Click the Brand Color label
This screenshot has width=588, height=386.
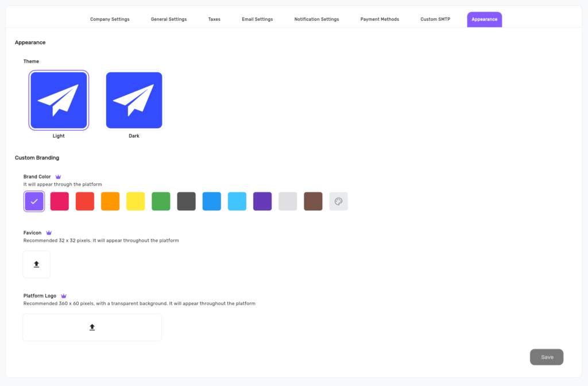pyautogui.click(x=37, y=177)
